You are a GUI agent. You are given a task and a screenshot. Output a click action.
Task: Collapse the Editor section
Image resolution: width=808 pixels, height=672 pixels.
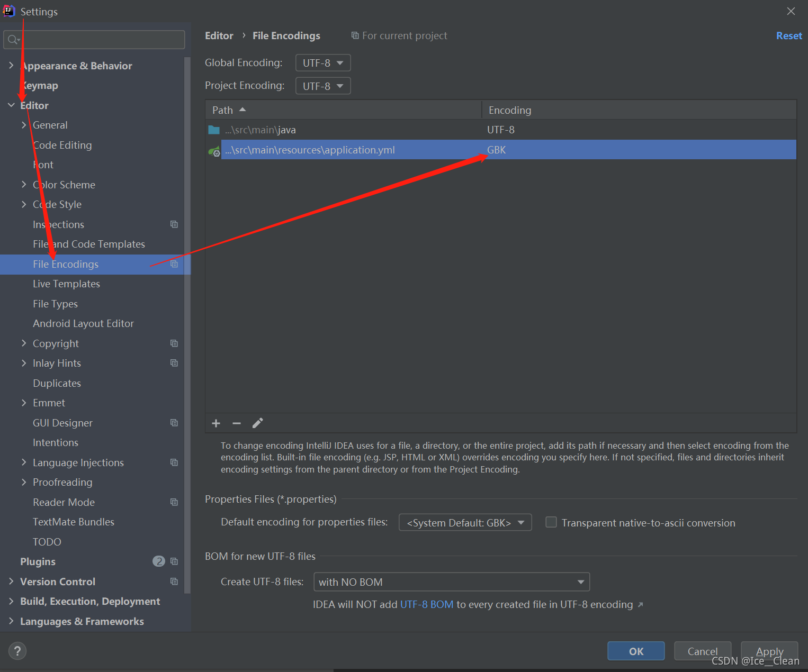coord(11,105)
